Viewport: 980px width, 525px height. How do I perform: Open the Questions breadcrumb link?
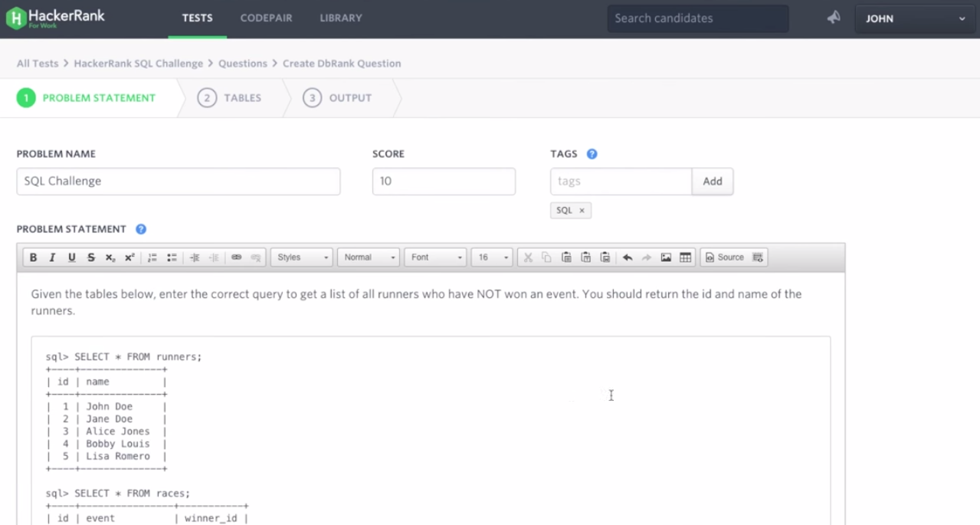click(243, 64)
